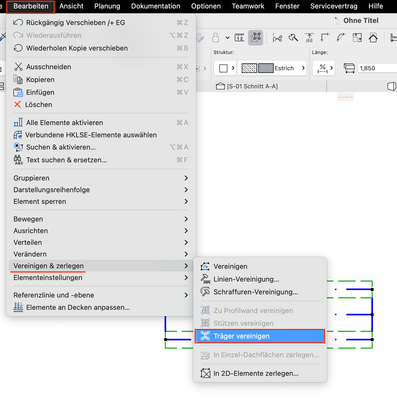The height and width of the screenshot is (400, 397).
Task: Click the corner fillet toolbar icon
Action: coord(325,37)
